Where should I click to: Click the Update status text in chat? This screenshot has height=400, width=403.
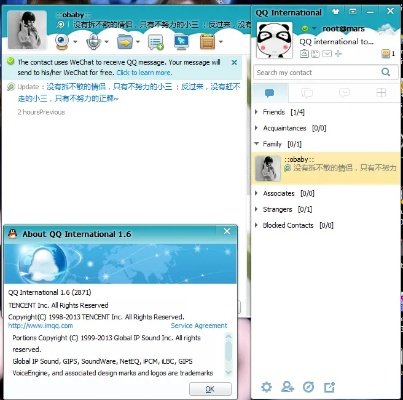click(x=129, y=92)
